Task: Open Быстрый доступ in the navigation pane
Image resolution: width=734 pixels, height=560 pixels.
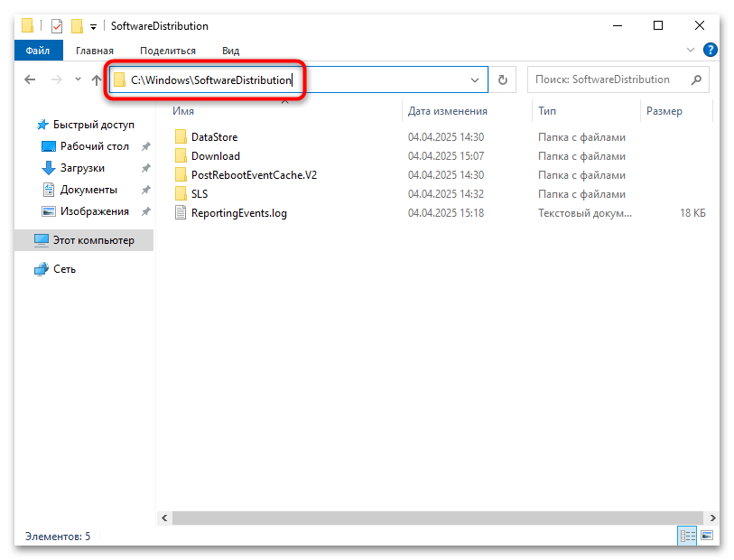Action: tap(94, 125)
